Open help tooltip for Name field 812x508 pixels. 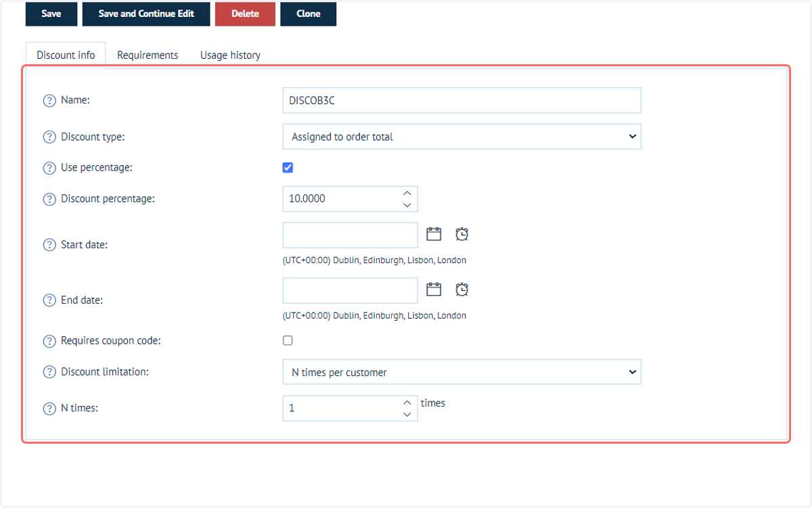[49, 100]
